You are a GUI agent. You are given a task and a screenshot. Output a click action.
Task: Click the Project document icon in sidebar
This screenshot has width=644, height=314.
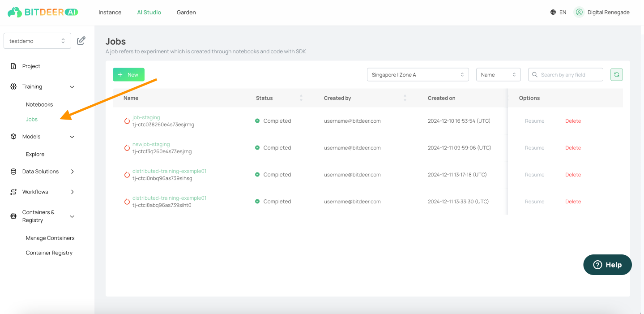point(13,66)
